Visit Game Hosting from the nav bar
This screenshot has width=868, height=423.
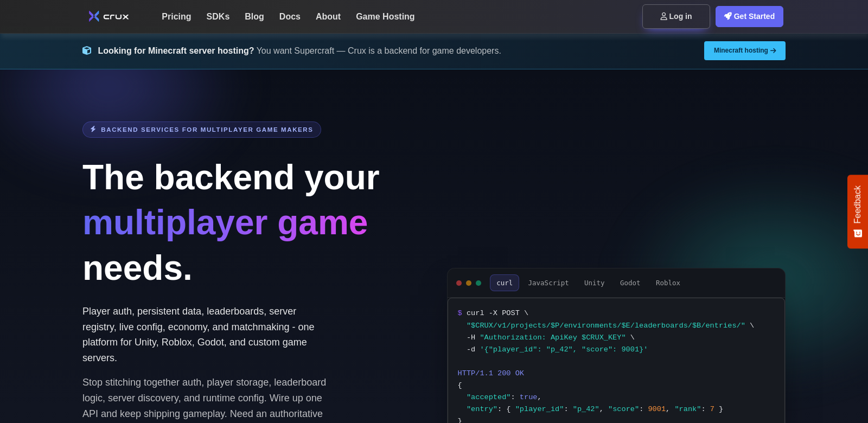click(x=385, y=17)
